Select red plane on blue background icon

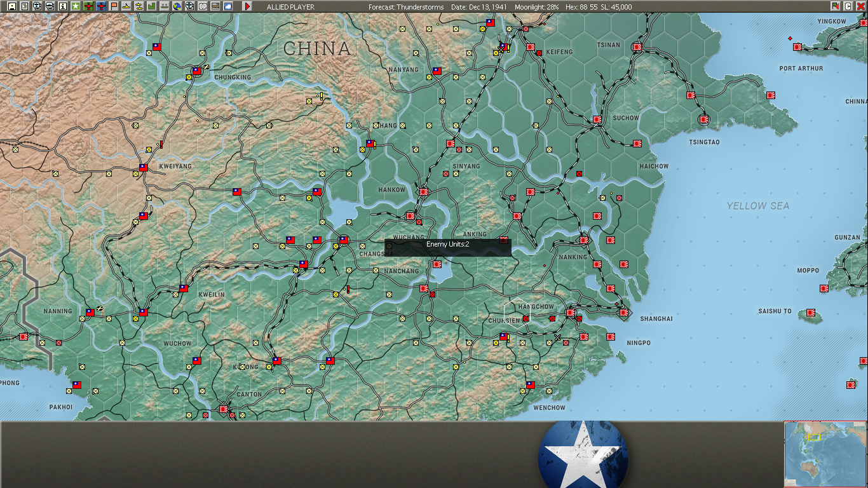coord(101,6)
